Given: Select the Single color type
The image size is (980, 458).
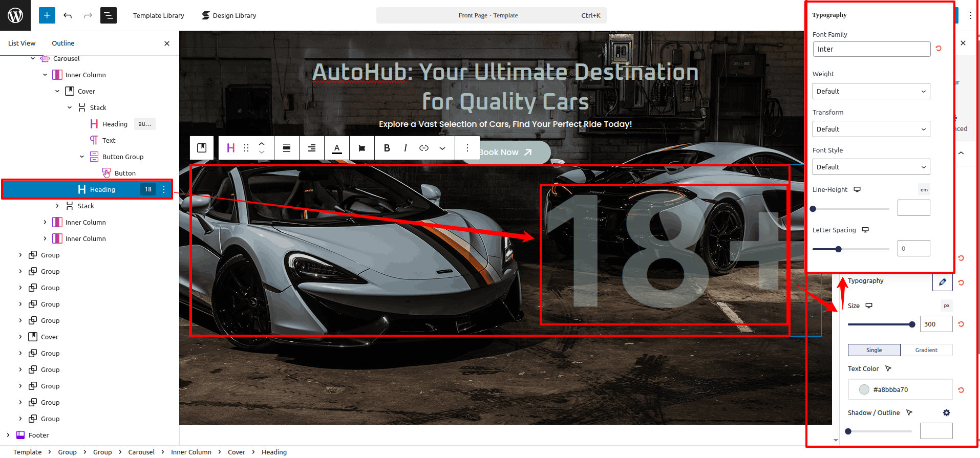Looking at the screenshot, I should click(874, 350).
